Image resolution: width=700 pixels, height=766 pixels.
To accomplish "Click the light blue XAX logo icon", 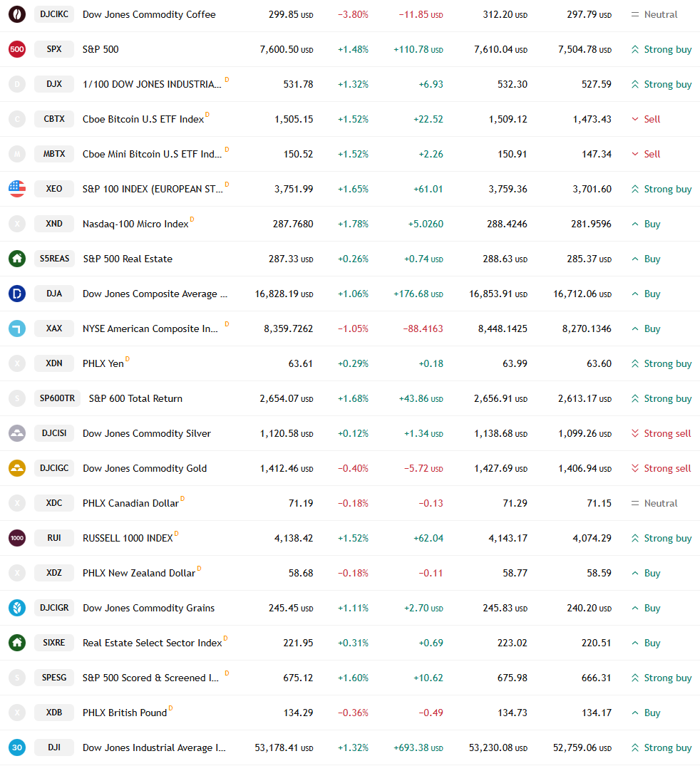I will (17, 328).
